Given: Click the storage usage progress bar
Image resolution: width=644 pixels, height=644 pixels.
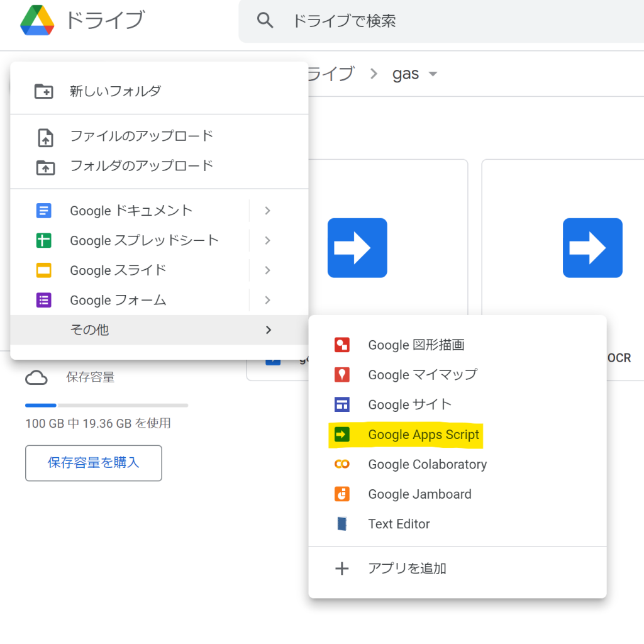Looking at the screenshot, I should click(107, 406).
